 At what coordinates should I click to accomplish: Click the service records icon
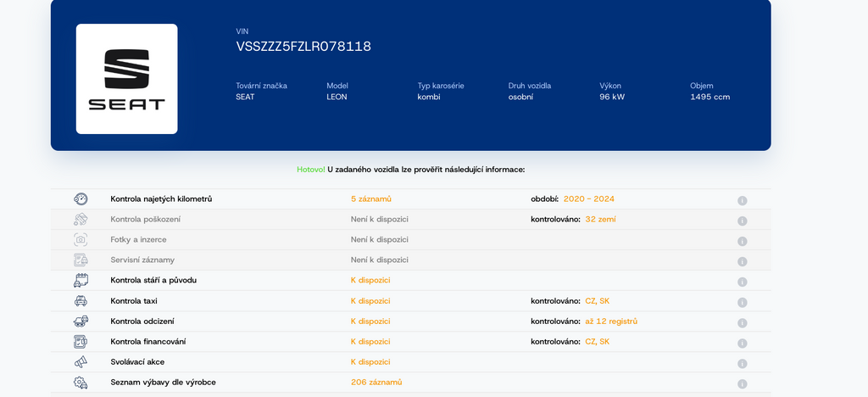pyautogui.click(x=81, y=260)
